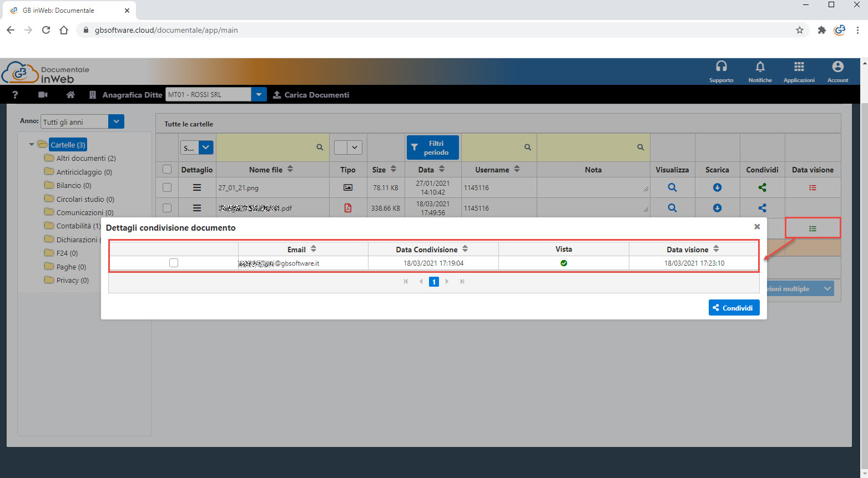Image resolution: width=868 pixels, height=478 pixels.
Task: Open the Notifiche bell icon
Action: 760,67
